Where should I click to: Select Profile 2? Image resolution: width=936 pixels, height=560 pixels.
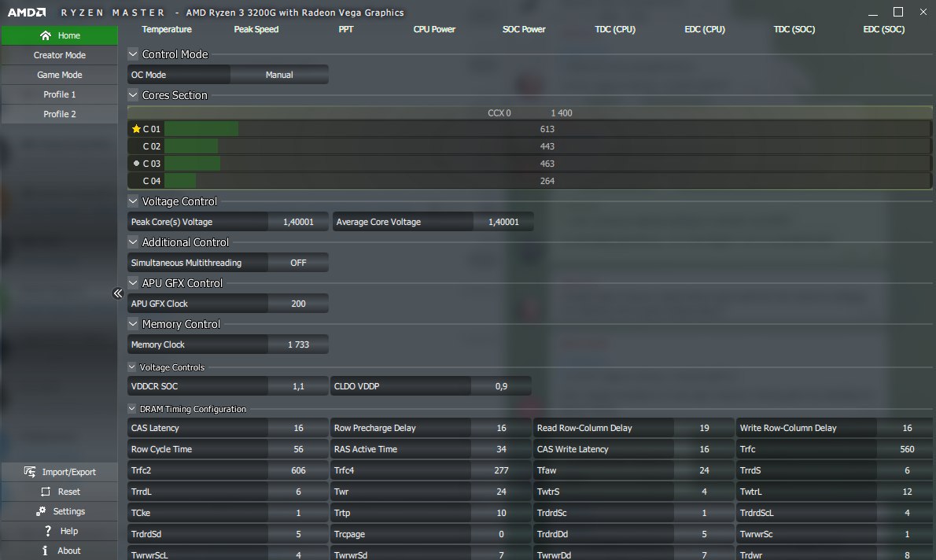click(x=60, y=114)
